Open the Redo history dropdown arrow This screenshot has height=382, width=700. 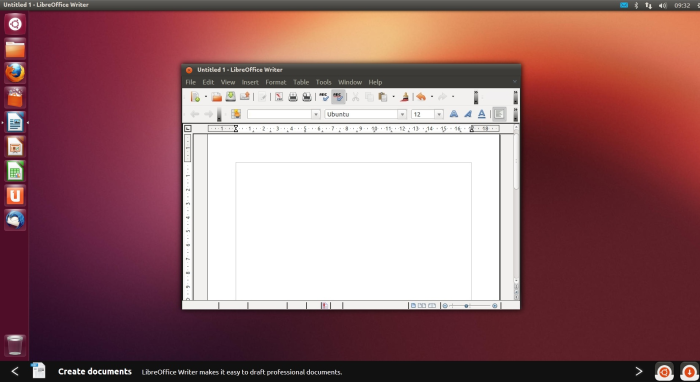(453, 96)
